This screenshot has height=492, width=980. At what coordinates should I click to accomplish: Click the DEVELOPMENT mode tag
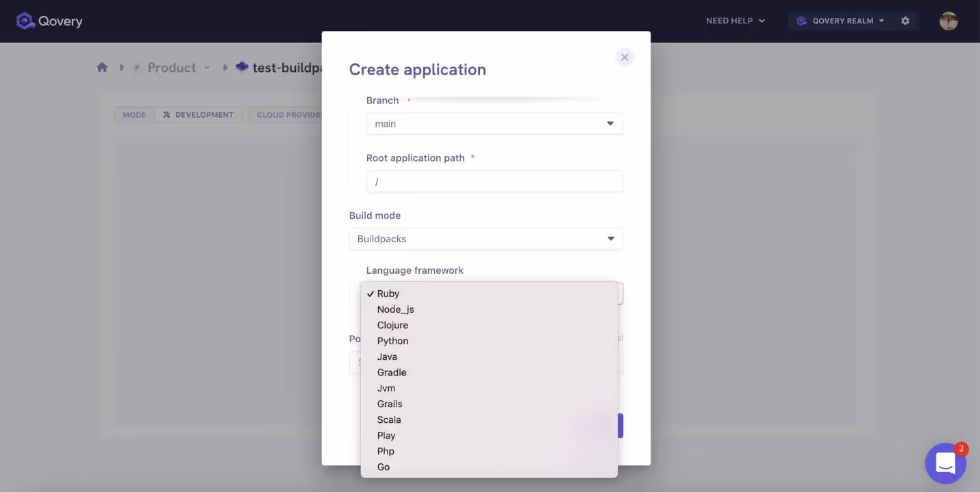pyautogui.click(x=198, y=115)
